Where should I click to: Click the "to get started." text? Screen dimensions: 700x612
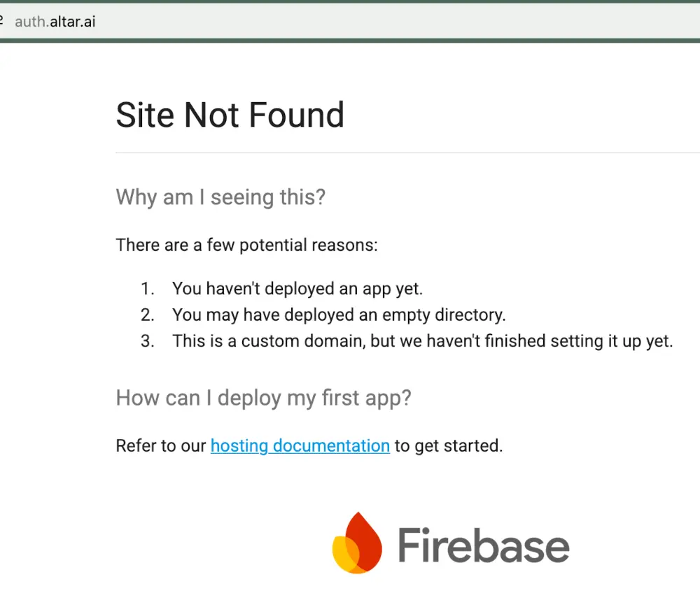448,445
